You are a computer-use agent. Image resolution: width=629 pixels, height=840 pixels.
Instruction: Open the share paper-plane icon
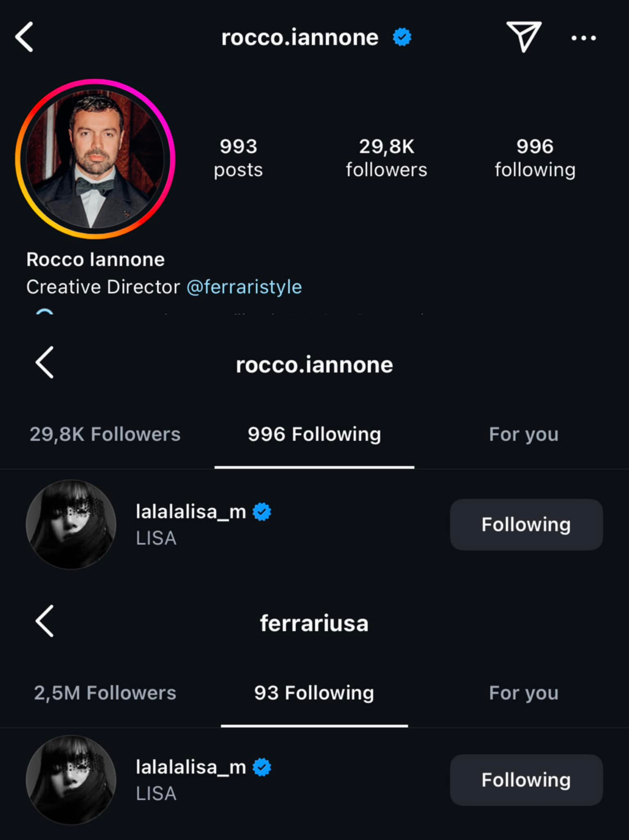click(524, 37)
